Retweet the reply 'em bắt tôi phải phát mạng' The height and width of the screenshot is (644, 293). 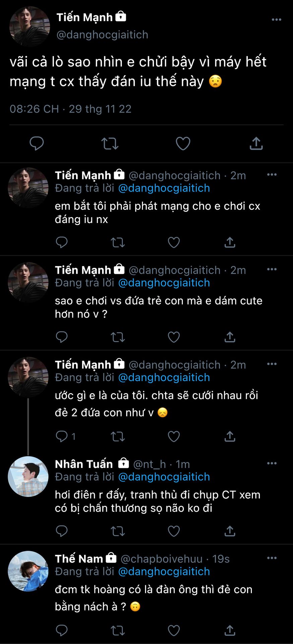[x=118, y=242]
